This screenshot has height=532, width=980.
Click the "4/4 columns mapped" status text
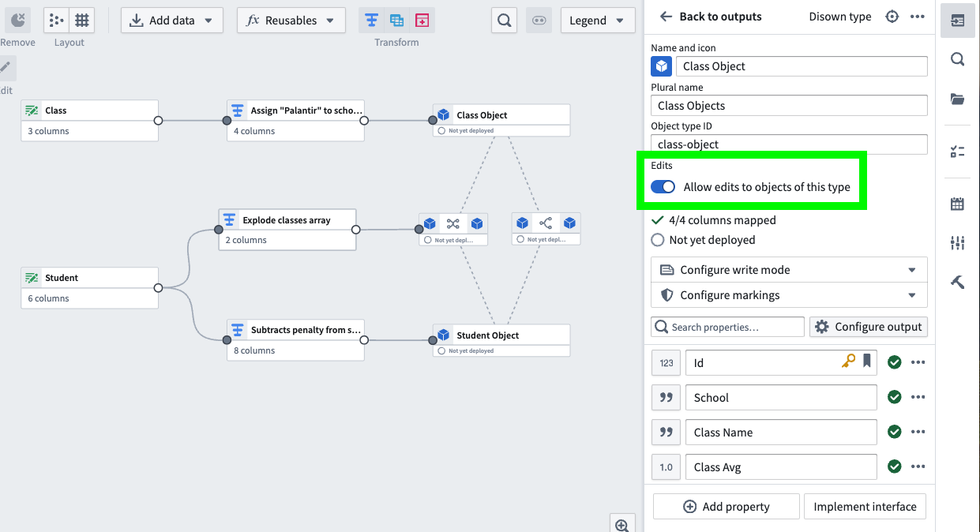pos(722,220)
